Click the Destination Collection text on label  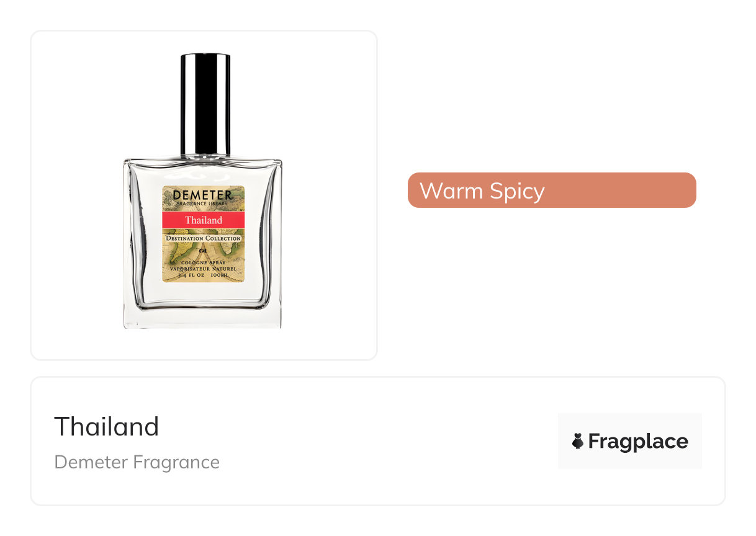[204, 238]
